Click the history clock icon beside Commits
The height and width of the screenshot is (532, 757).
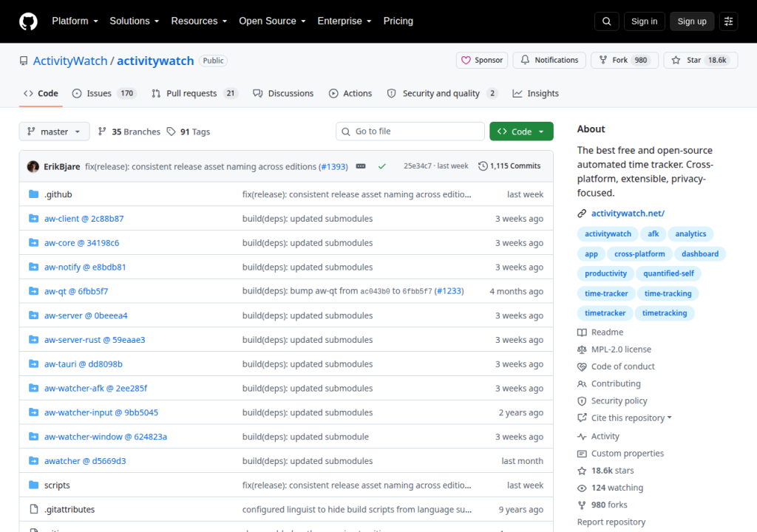coord(483,166)
